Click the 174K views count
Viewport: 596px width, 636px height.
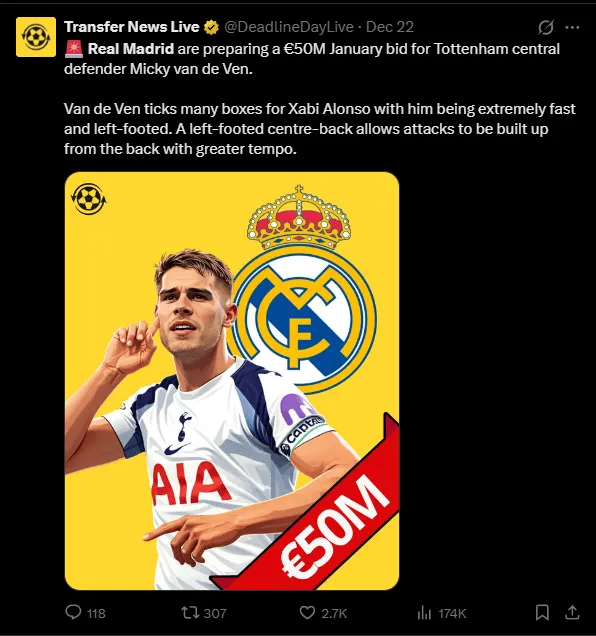452,613
